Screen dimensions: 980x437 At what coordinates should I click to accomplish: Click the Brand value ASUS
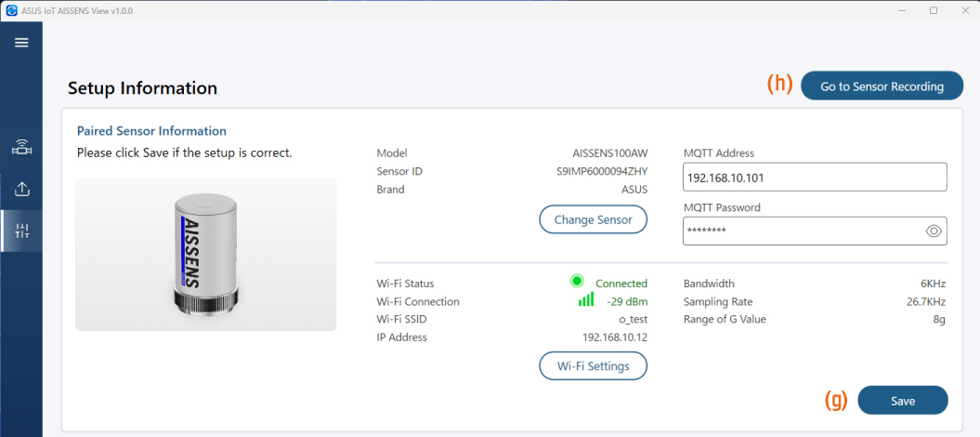(635, 190)
